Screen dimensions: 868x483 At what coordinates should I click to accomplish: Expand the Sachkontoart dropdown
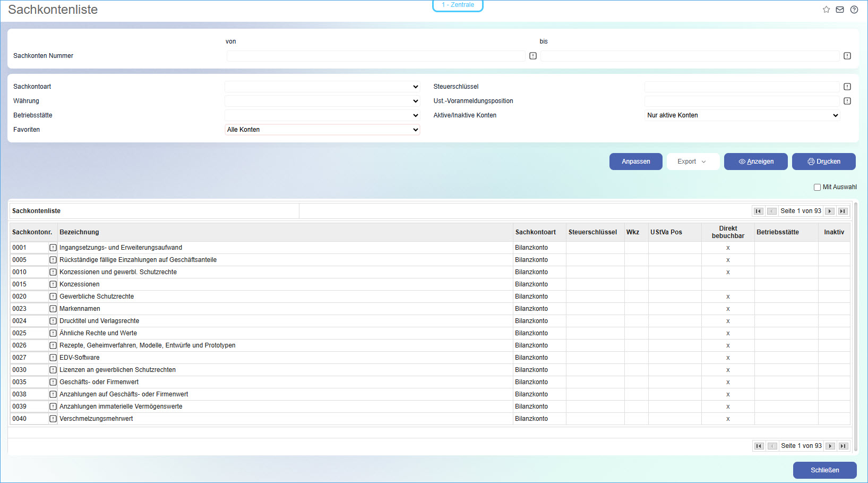point(322,87)
